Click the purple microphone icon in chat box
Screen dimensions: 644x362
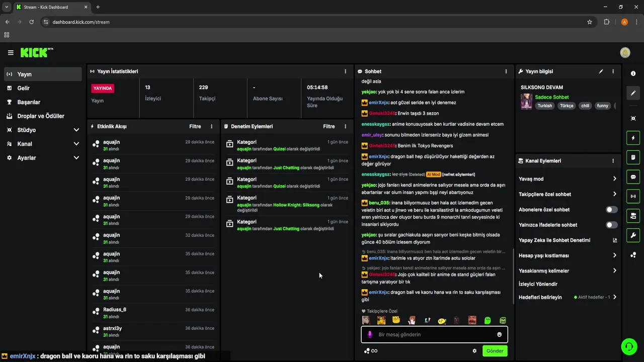click(370, 335)
